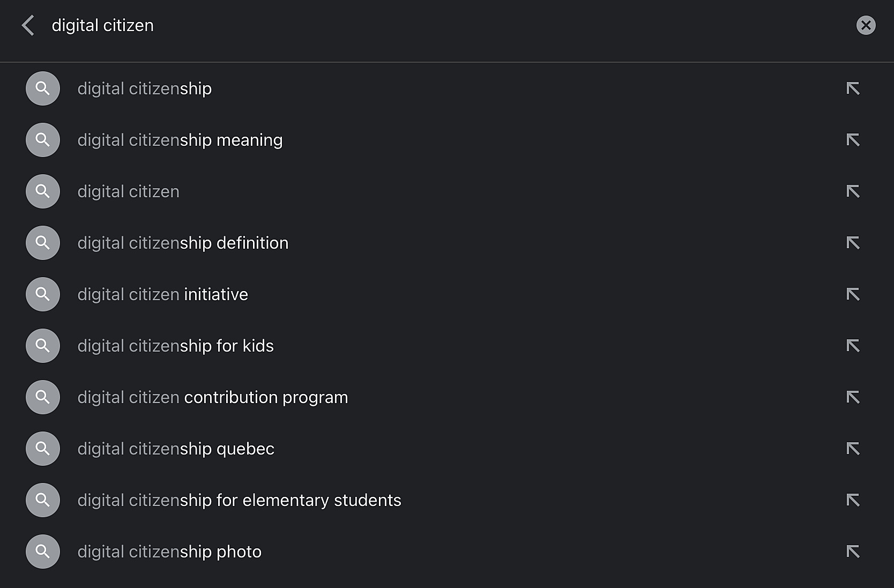The height and width of the screenshot is (588, 894).
Task: Choose 'digital citizenship meaning' suggestion
Action: pos(180,140)
